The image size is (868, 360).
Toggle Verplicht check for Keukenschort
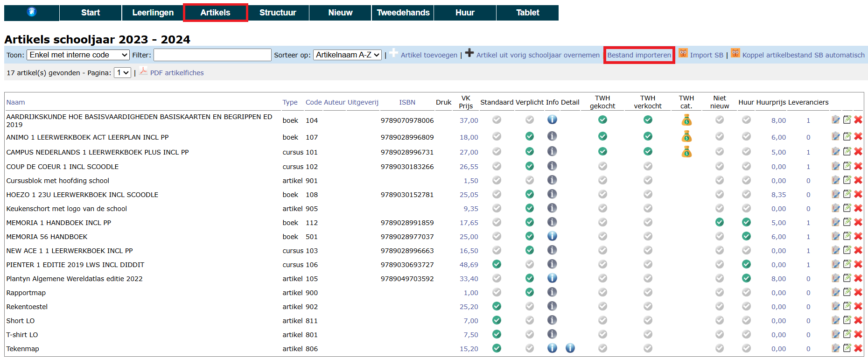coord(530,208)
